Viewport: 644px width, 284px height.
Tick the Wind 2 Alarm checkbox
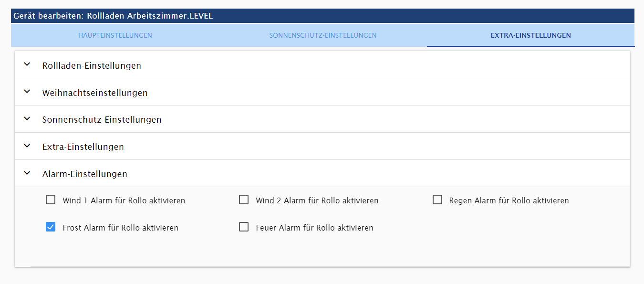(x=244, y=200)
